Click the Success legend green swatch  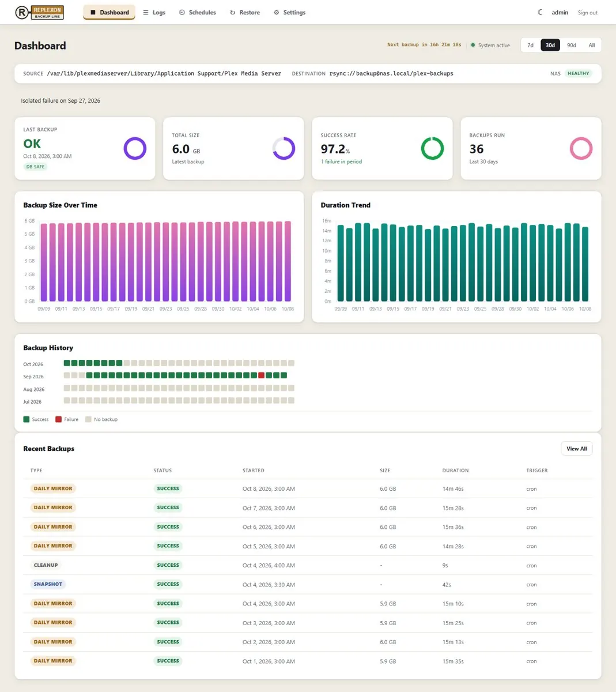[x=27, y=419]
